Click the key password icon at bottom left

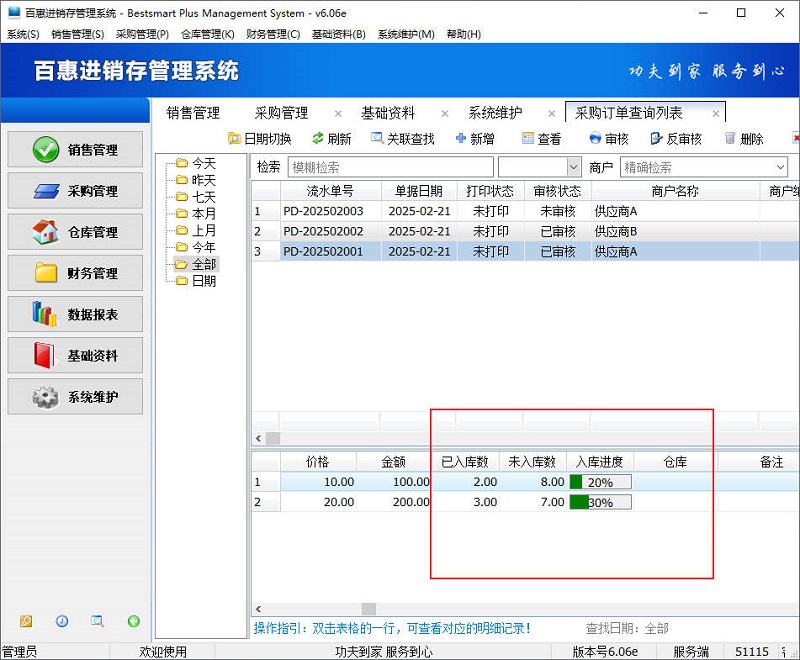(26, 622)
